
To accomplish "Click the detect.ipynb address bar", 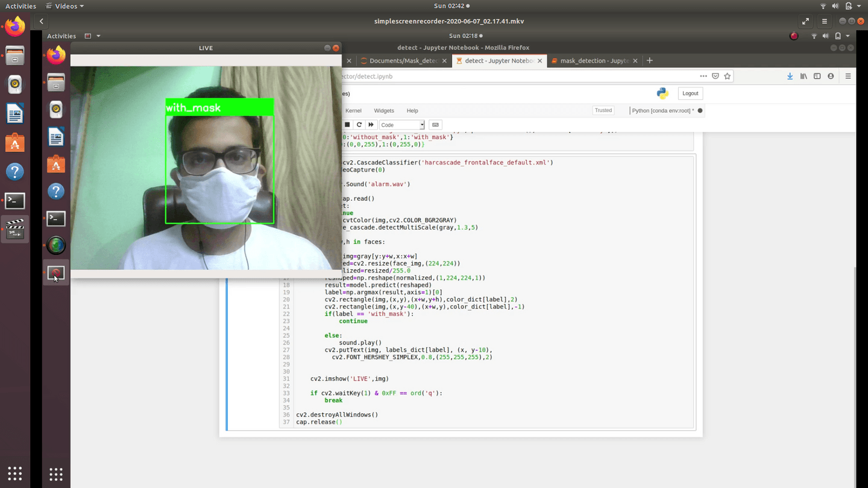I will click(518, 77).
